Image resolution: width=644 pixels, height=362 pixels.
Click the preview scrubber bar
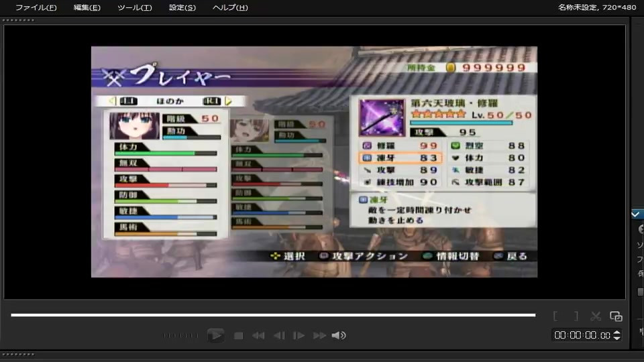273,315
